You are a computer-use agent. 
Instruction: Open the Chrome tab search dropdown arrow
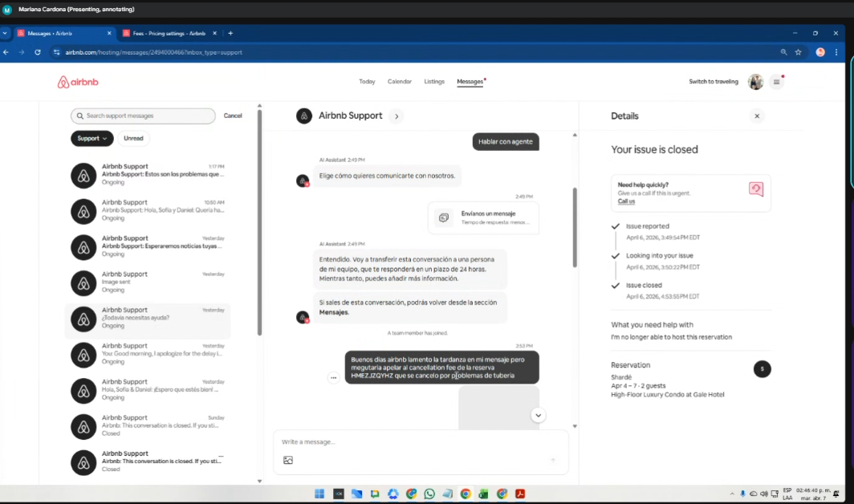pos(4,33)
